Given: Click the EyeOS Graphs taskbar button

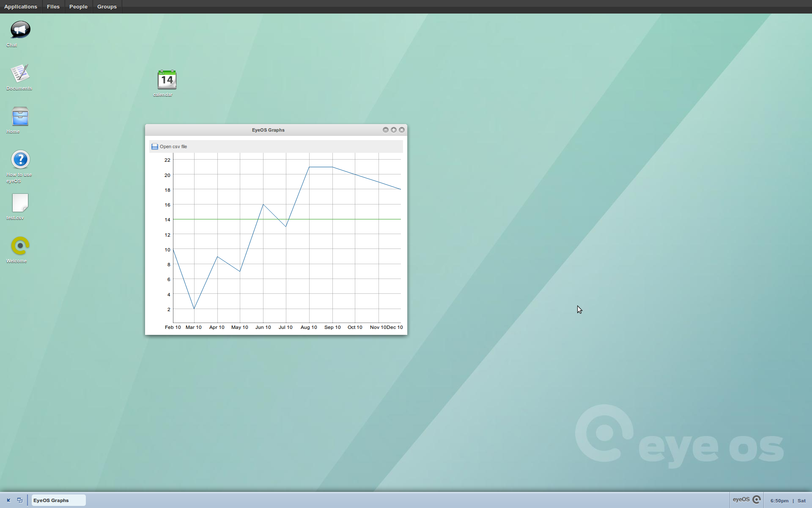Looking at the screenshot, I should [x=57, y=500].
